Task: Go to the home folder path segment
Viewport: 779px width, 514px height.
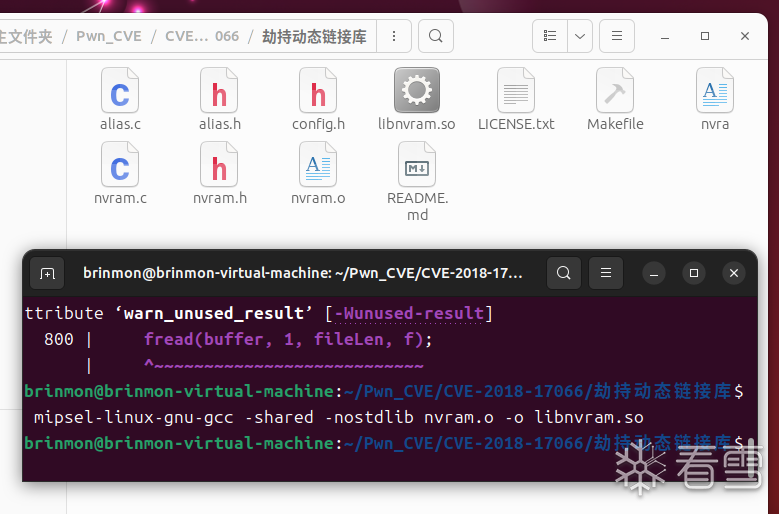Action: coord(26,36)
